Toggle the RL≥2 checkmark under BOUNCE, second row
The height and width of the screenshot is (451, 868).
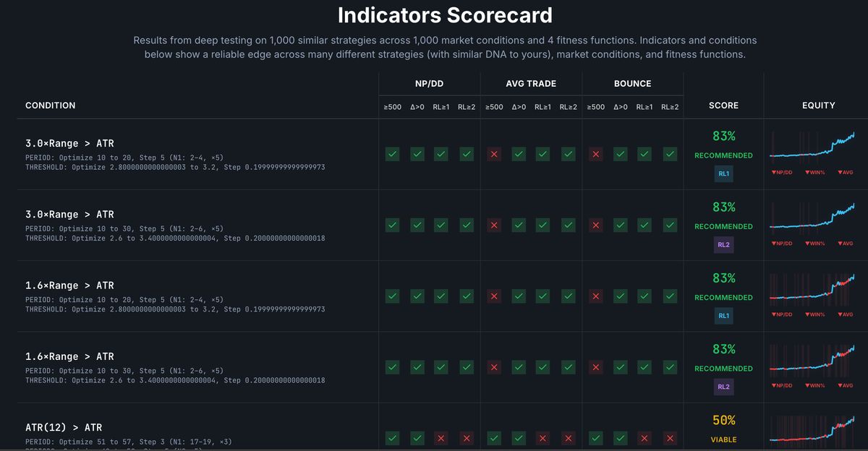tap(670, 225)
